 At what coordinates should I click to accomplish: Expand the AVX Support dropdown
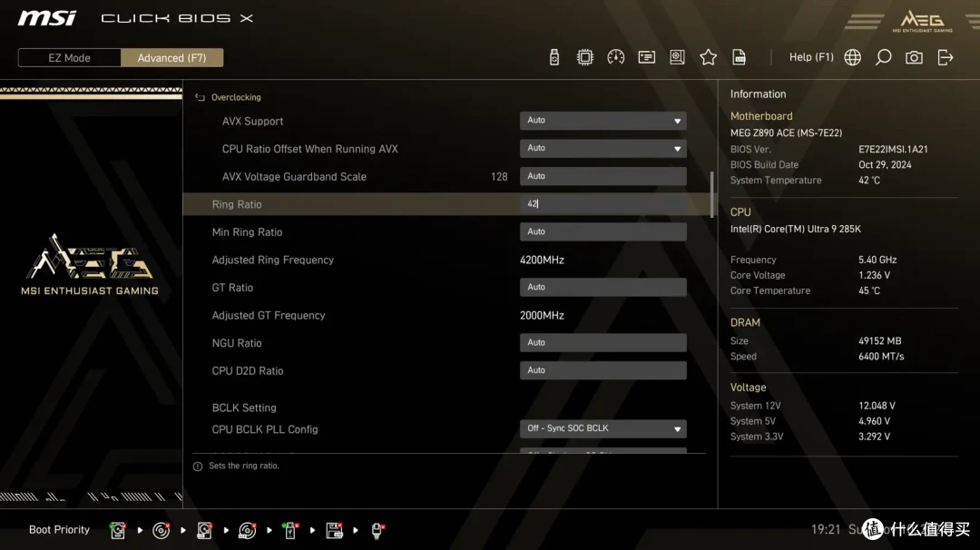[x=603, y=121]
